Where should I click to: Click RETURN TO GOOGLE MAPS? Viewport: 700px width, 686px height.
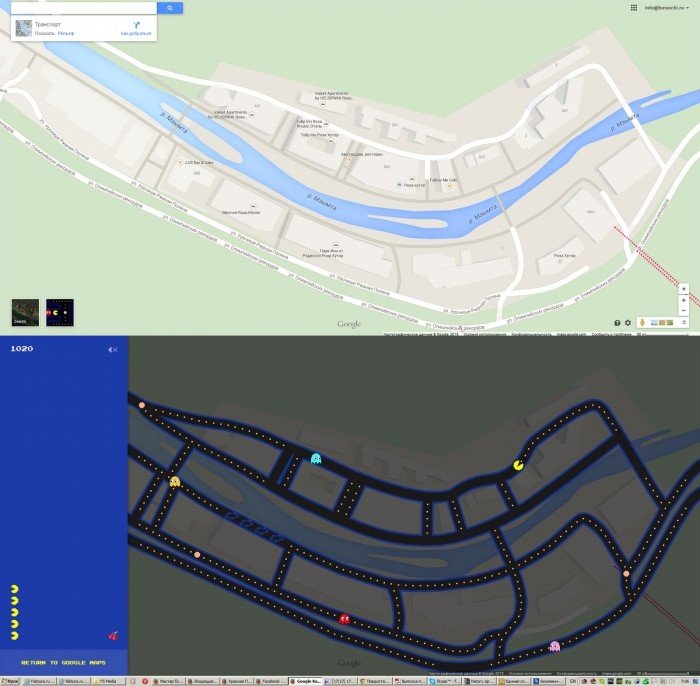[x=63, y=663]
